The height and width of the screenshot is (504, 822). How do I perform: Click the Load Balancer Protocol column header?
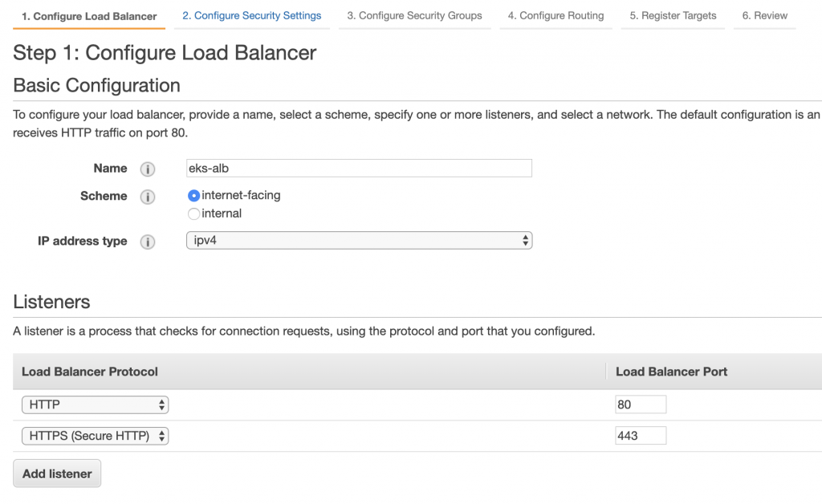[x=90, y=372]
